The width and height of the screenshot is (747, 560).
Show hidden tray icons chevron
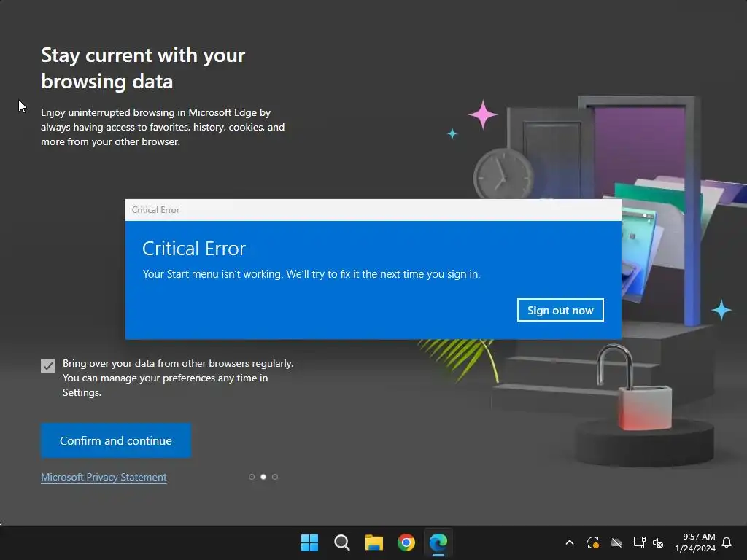click(x=569, y=542)
